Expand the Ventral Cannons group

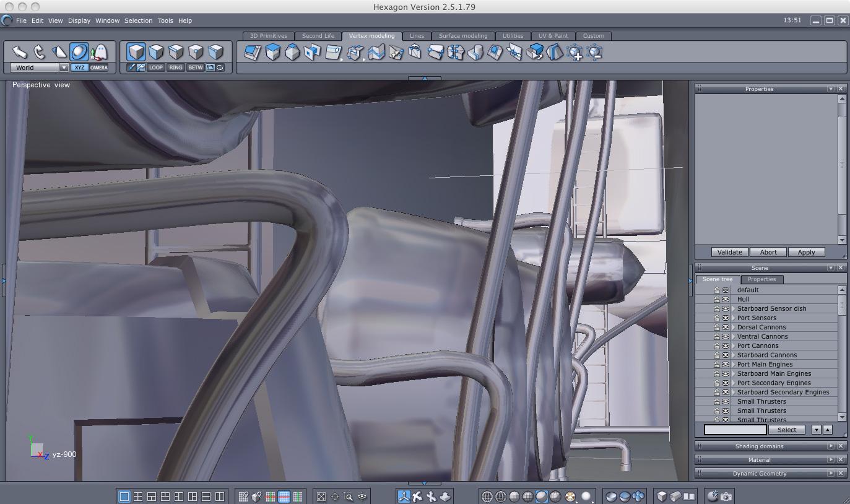734,336
